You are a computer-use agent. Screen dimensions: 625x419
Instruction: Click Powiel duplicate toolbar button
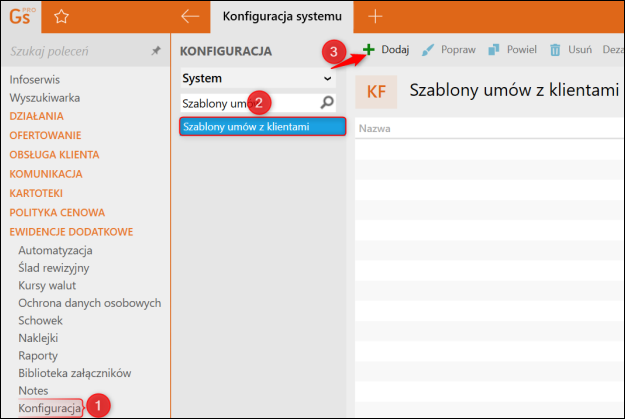[x=510, y=49]
